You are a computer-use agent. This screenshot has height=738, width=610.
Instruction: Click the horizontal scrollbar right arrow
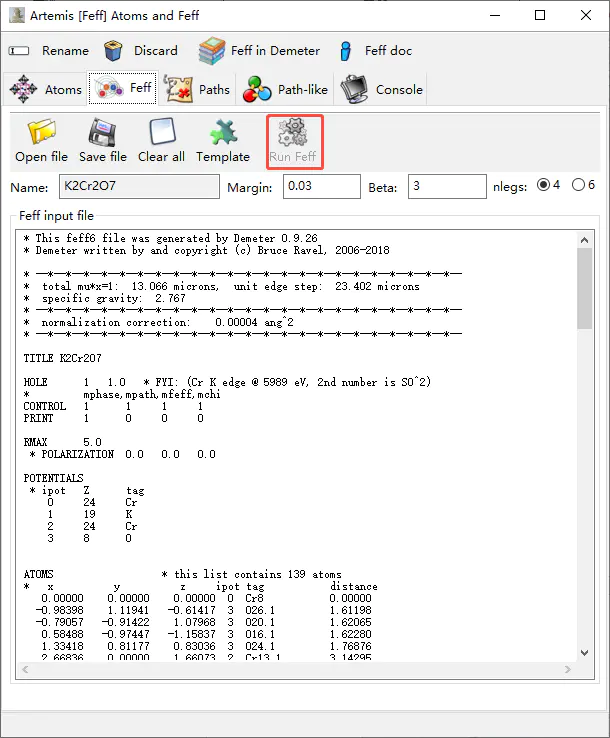[x=568, y=669]
